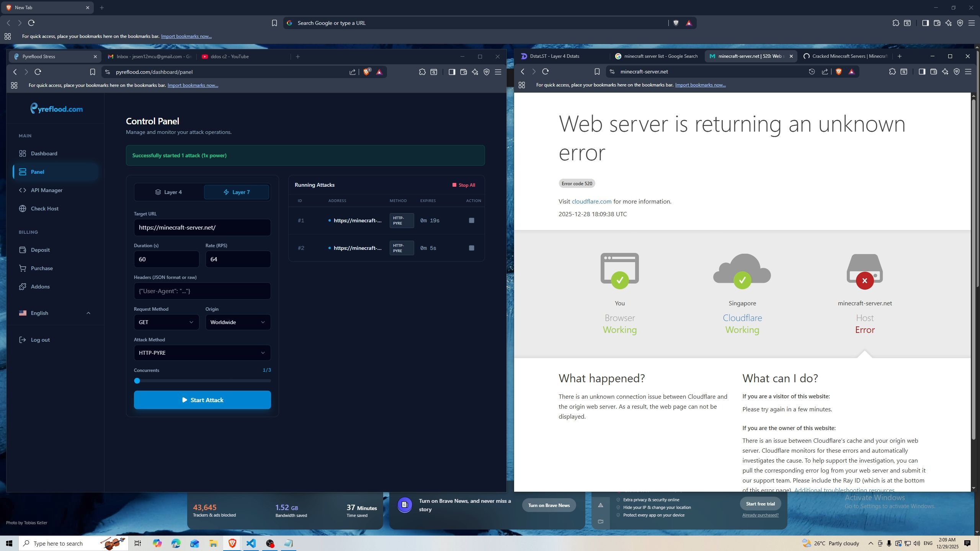
Task: Open Brave Shields icon in the Pyreflood window
Action: [x=367, y=72]
